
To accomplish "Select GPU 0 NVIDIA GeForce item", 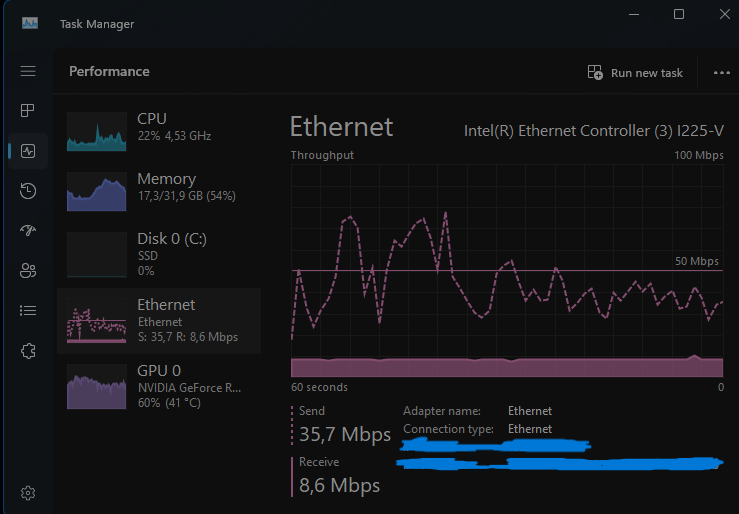I will [159, 386].
